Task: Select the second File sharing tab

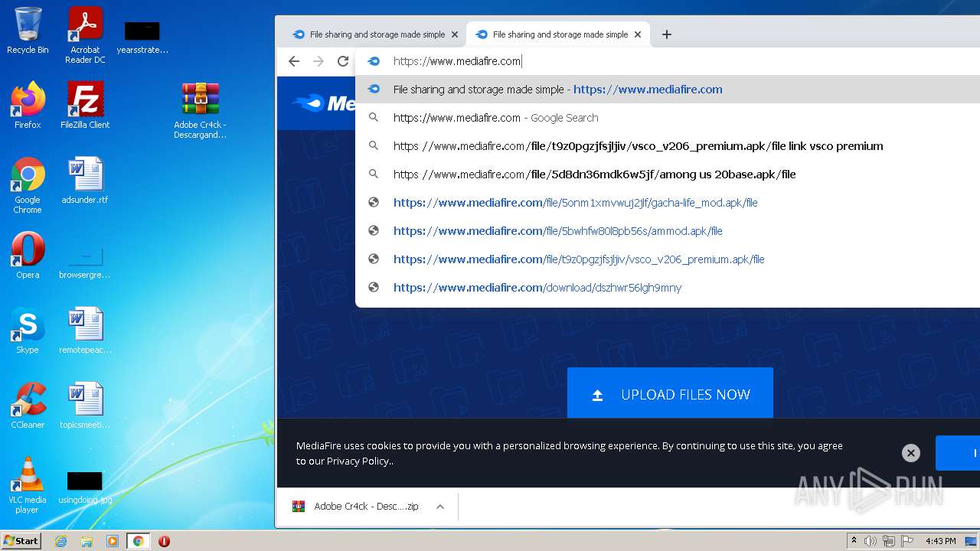Action: point(557,34)
